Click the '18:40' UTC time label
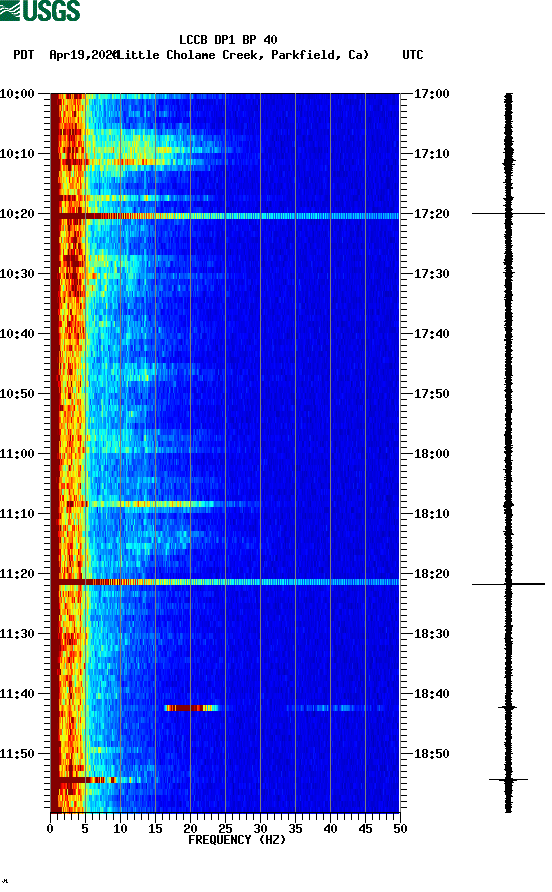552x892 pixels. pos(431,694)
